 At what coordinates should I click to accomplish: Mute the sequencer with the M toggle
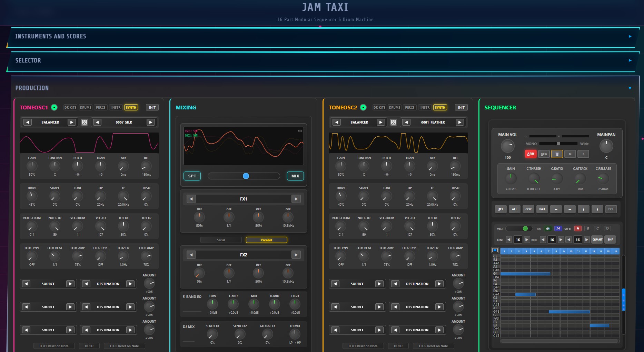tap(570, 154)
